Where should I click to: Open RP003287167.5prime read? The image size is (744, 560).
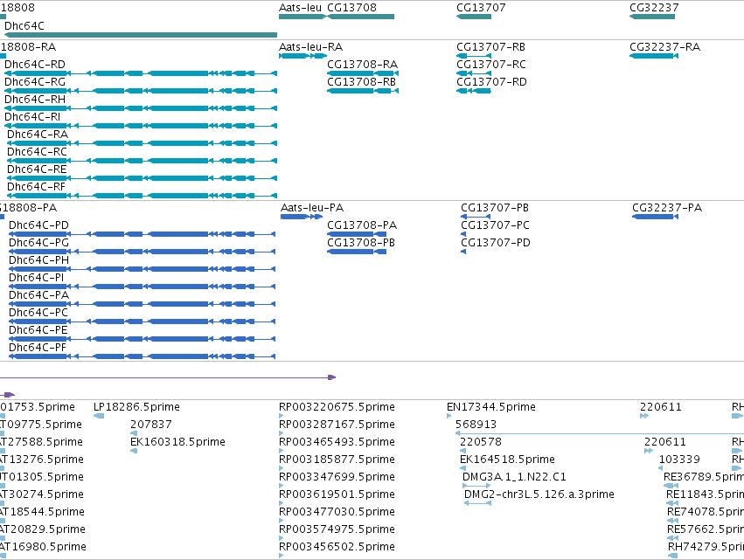click(x=282, y=433)
